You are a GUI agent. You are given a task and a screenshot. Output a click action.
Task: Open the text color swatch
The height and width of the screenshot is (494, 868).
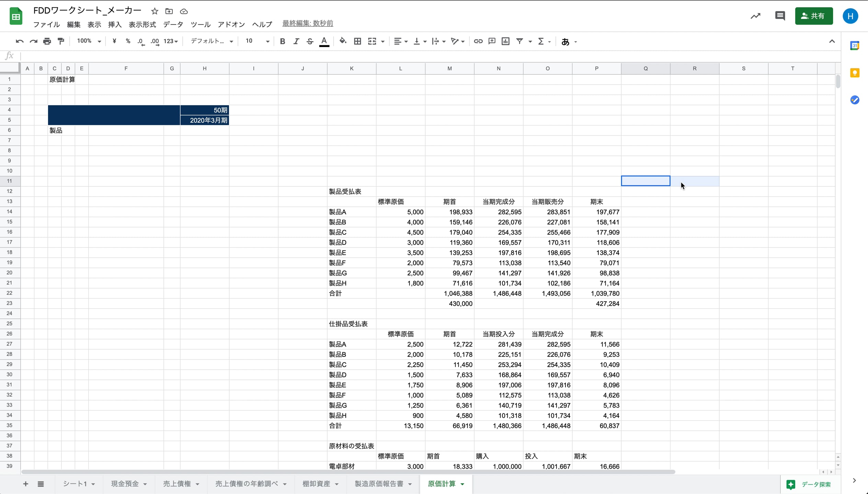[x=324, y=41]
